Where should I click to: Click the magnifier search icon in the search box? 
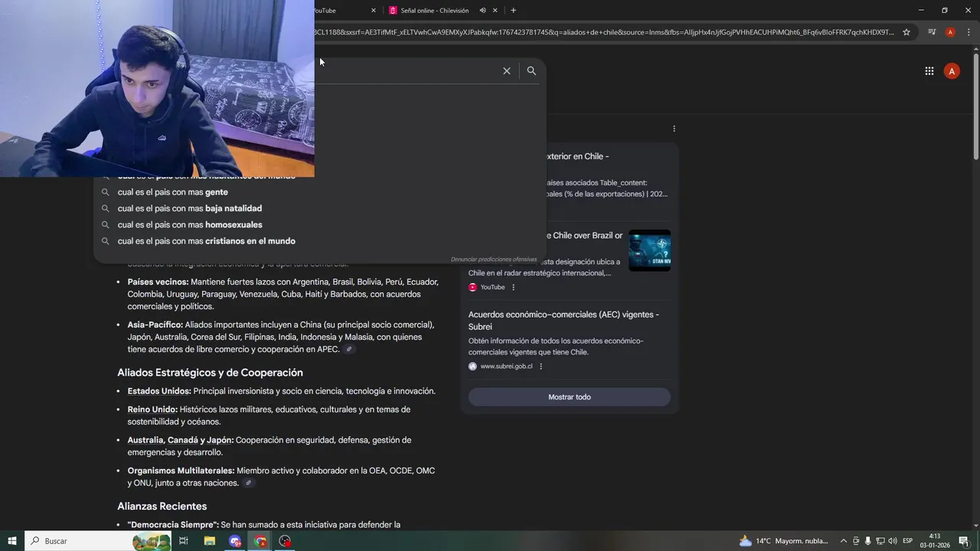531,70
